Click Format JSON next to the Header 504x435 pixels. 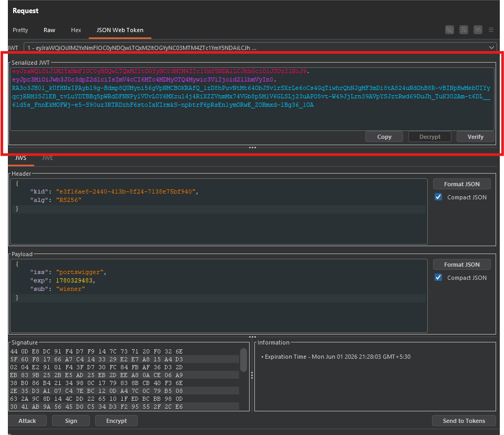[462, 184]
